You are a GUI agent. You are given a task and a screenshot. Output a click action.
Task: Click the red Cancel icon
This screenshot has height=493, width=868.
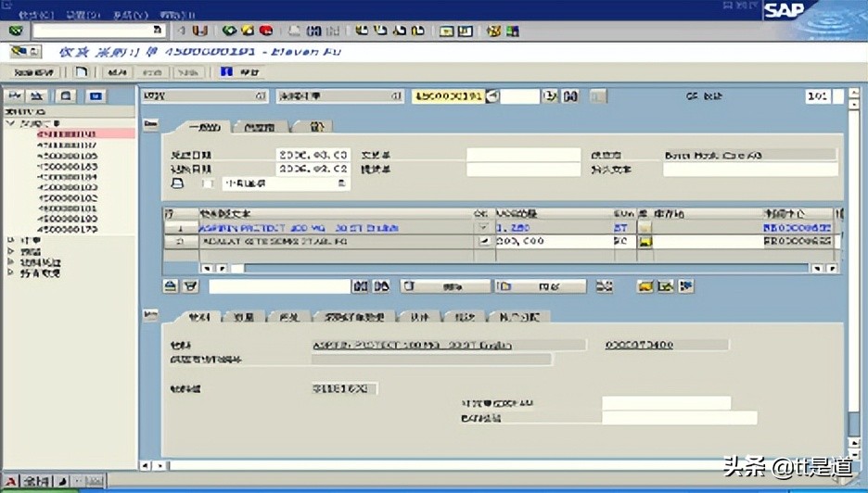[x=266, y=31]
